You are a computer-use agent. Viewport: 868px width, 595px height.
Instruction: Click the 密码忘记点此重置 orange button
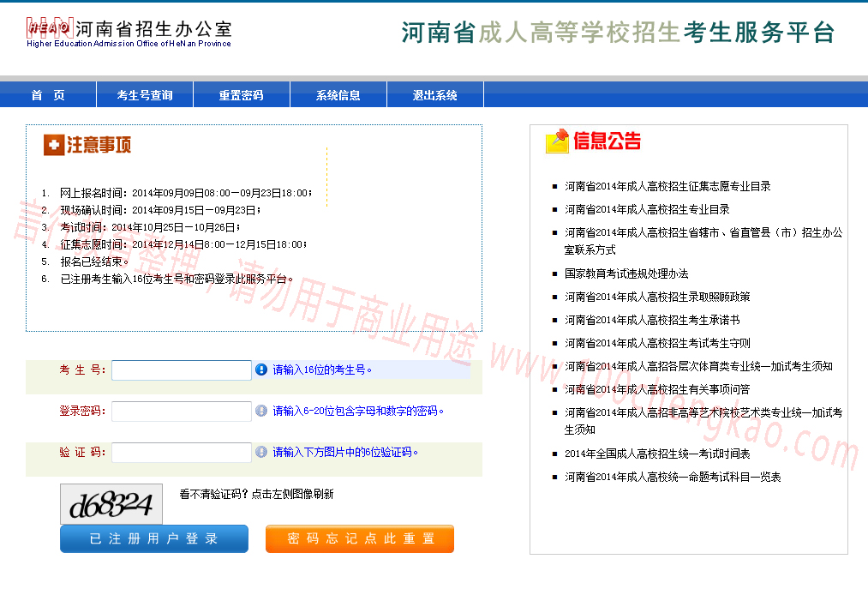pyautogui.click(x=360, y=539)
